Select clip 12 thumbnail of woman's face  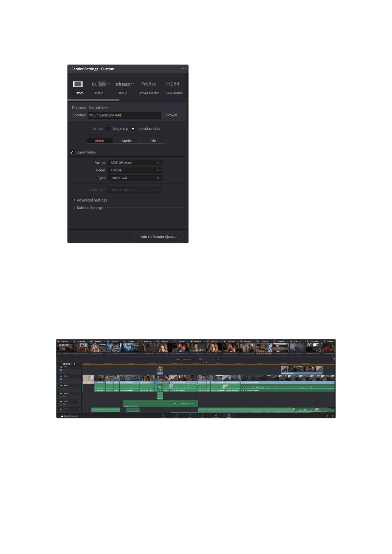(x=164, y=348)
